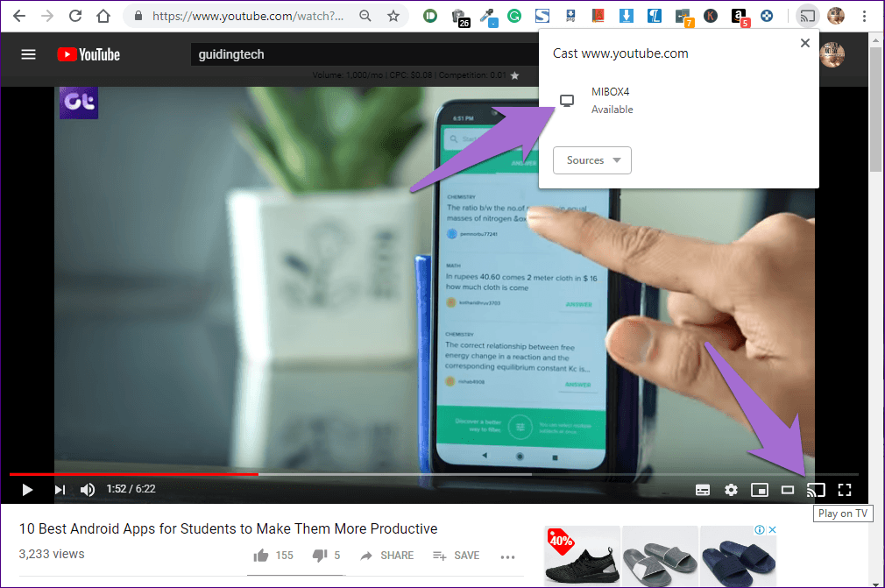
Task: Toggle subtitles/closed captions
Action: (x=703, y=490)
